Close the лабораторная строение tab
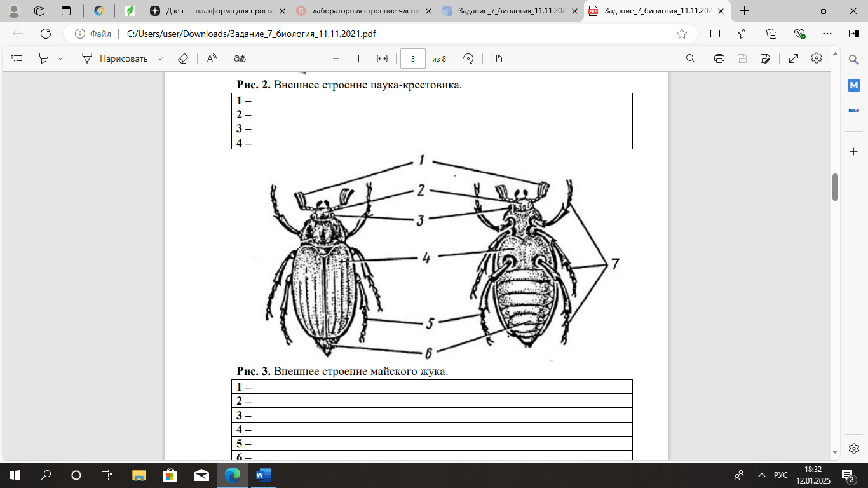This screenshot has width=868, height=488. (x=429, y=11)
